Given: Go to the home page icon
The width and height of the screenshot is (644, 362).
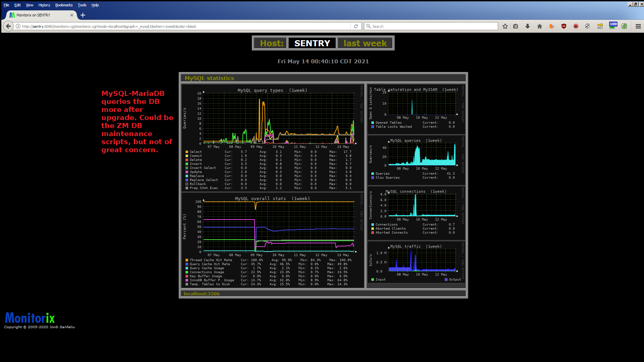Looking at the screenshot, I should click(540, 26).
